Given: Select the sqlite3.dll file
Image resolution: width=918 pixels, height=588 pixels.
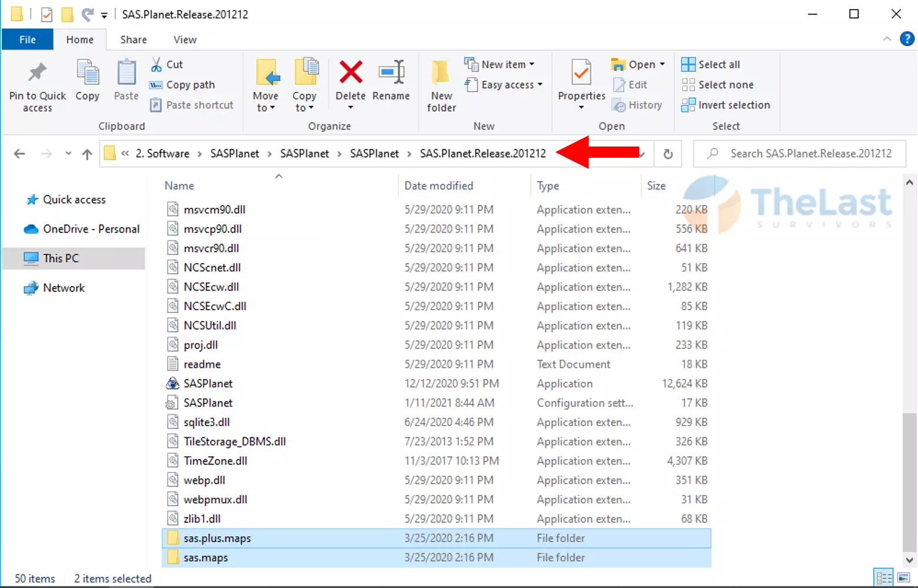Looking at the screenshot, I should (x=436, y=422).
